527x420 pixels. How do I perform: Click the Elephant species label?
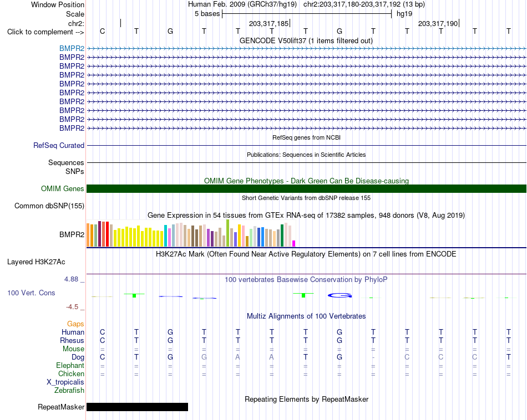[70, 365]
